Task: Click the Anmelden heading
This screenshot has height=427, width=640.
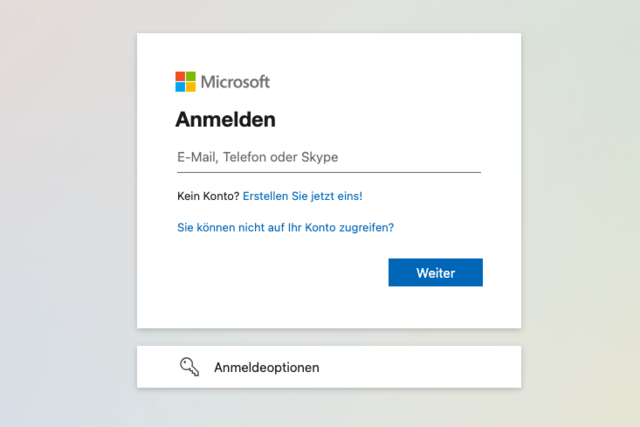Action: pyautogui.click(x=225, y=120)
